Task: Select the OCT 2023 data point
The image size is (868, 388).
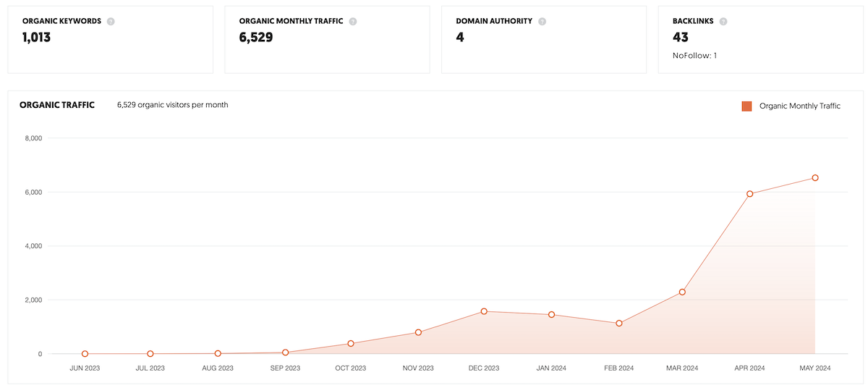Action: pyautogui.click(x=351, y=344)
